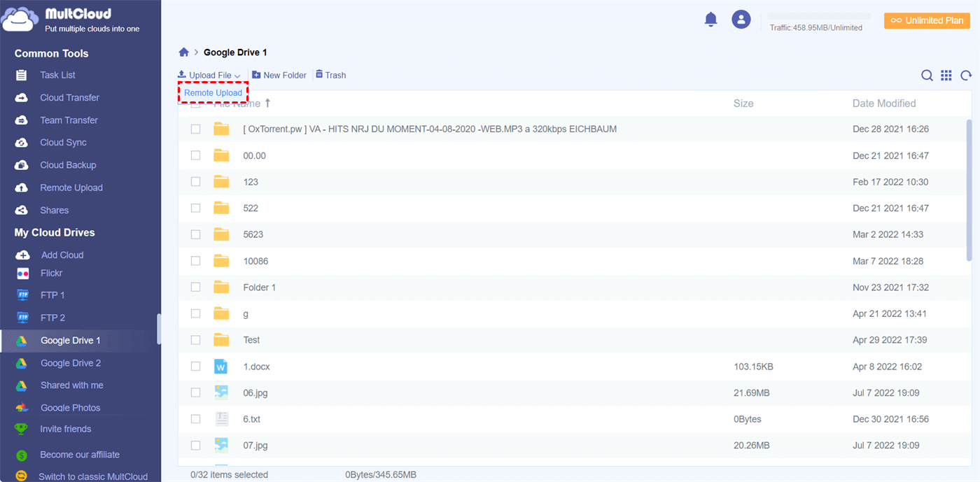Open the notifications bell

[711, 19]
